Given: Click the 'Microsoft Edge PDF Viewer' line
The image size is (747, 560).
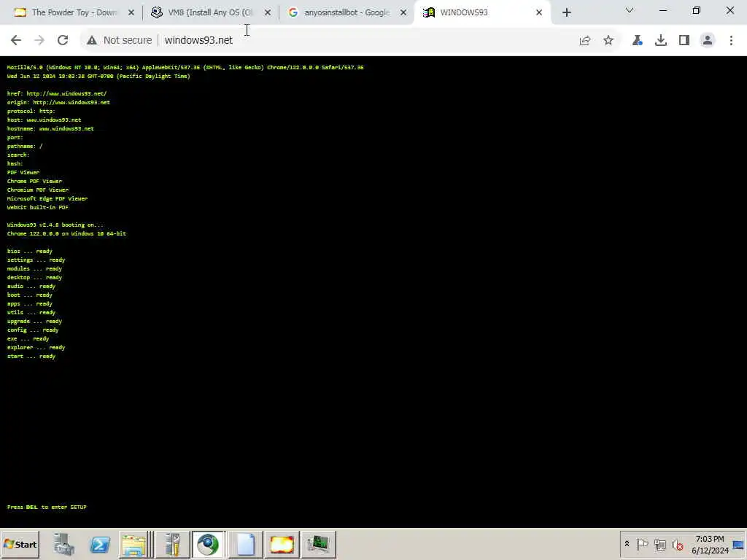Looking at the screenshot, I should [47, 198].
